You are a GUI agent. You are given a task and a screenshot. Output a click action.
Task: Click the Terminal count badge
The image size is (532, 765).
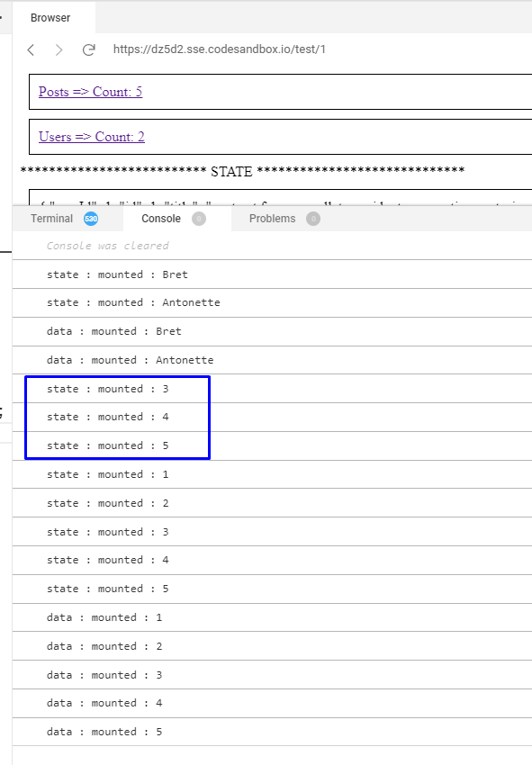coord(91,219)
